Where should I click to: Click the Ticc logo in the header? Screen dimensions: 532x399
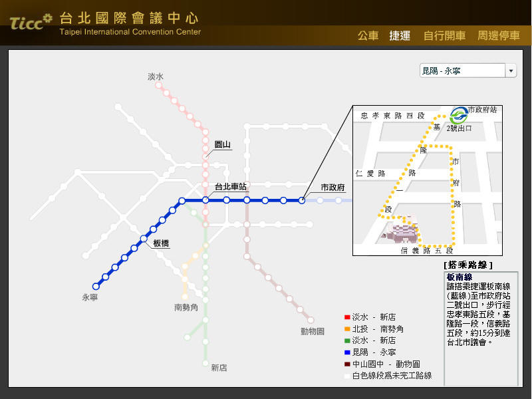[31, 22]
